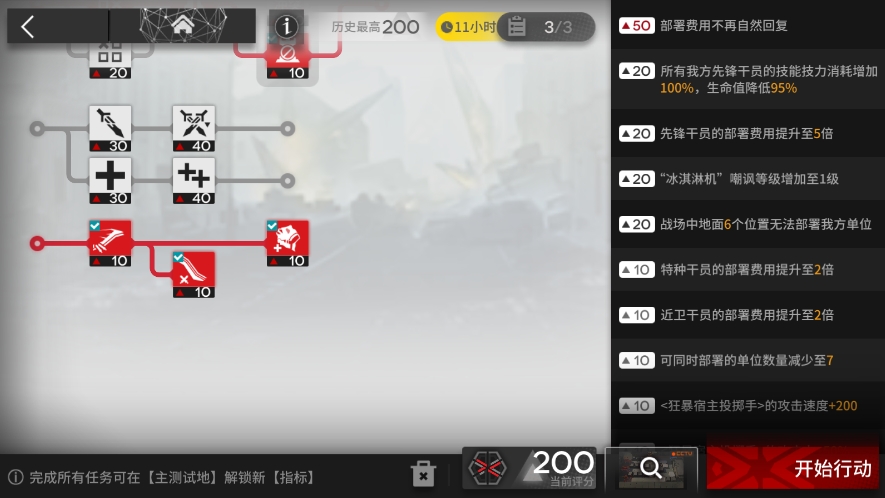Select the double plus 40-point tag

pyautogui.click(x=194, y=181)
